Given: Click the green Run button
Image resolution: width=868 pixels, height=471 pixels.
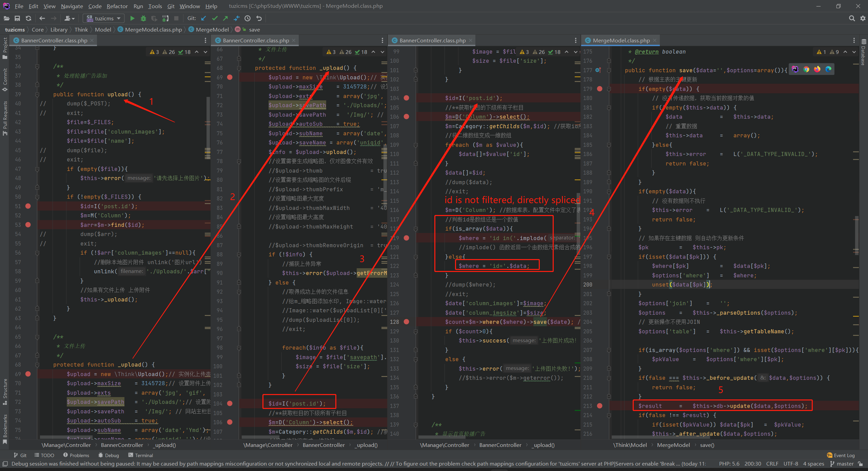Looking at the screenshot, I should click(133, 18).
